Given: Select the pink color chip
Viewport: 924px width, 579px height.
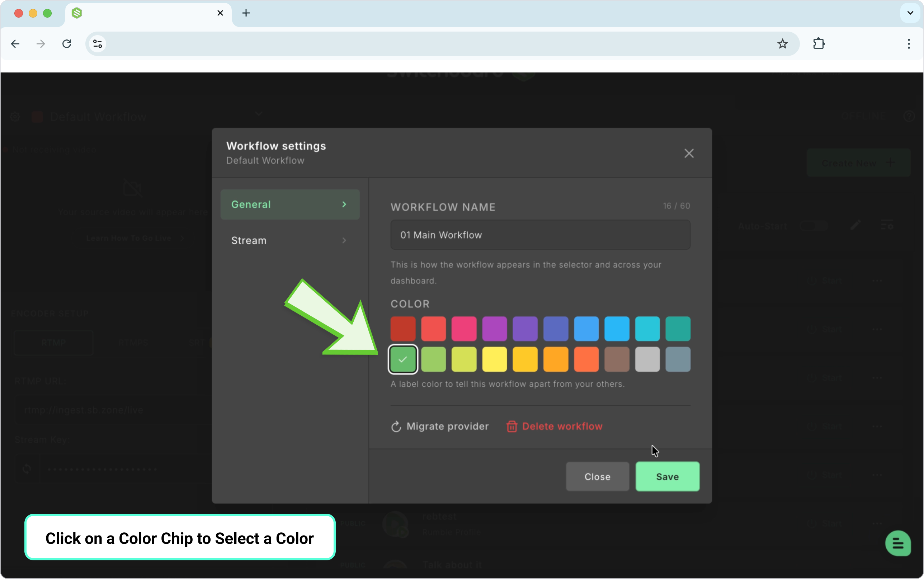Looking at the screenshot, I should click(x=464, y=329).
